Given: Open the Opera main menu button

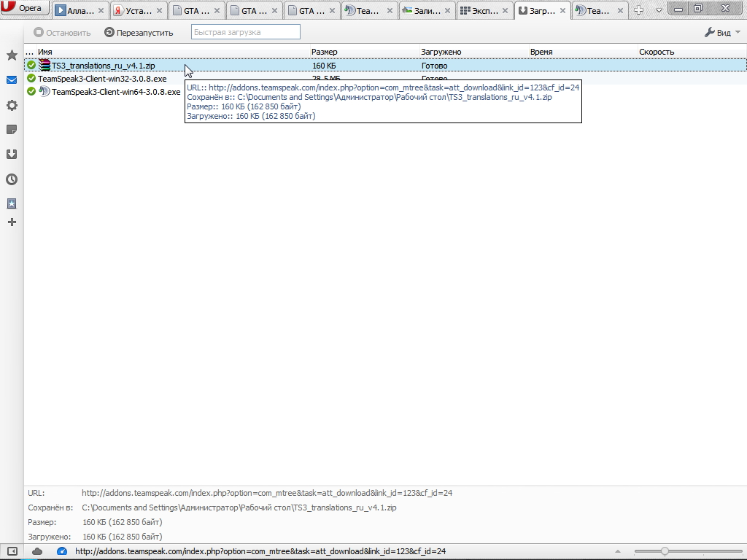Looking at the screenshot, I should [25, 8].
